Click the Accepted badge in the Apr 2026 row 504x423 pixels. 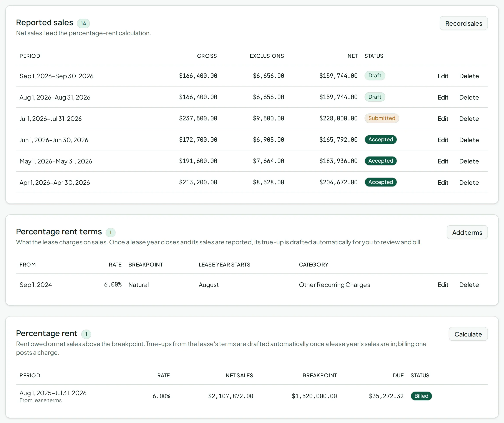pos(381,182)
